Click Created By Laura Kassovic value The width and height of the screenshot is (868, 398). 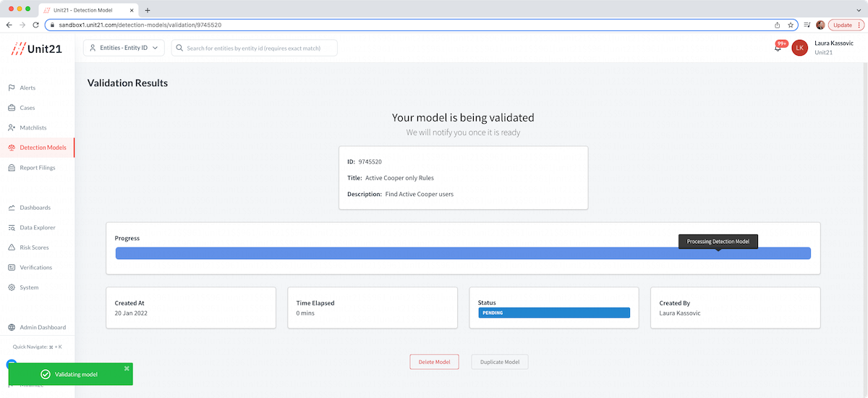click(x=680, y=313)
